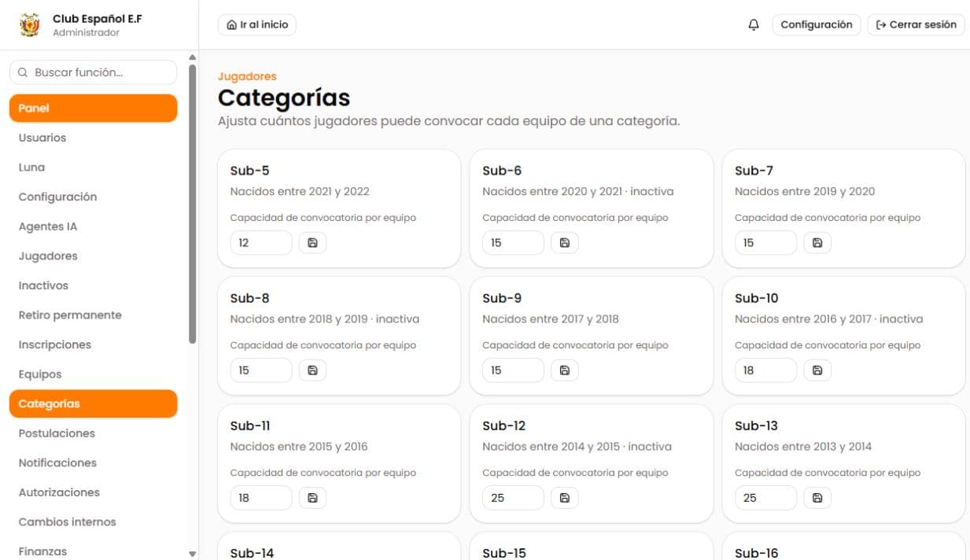Viewport: 970px width, 560px height.
Task: Click the search magnifier icon in sidebar
Action: coord(23,72)
